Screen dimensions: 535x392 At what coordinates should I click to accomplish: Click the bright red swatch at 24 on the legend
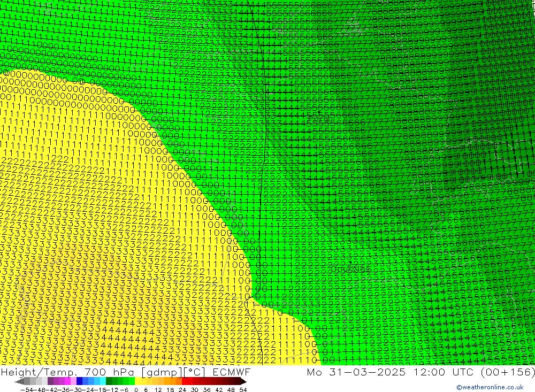coord(184,381)
